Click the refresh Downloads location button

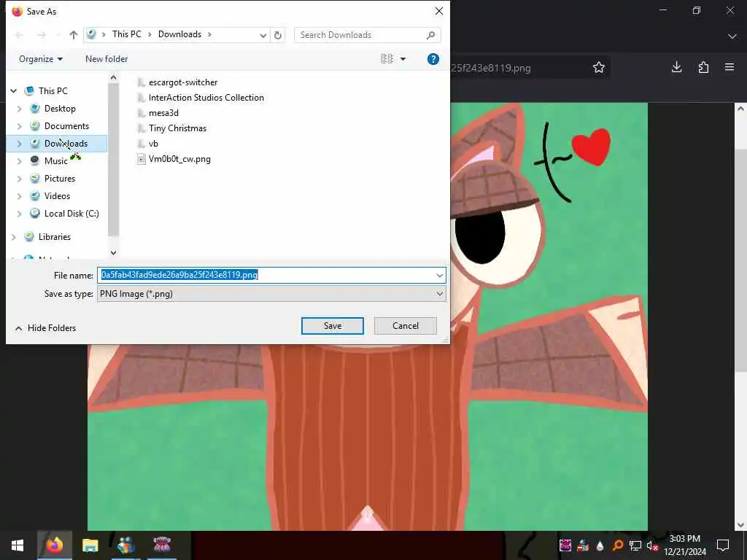coord(278,35)
